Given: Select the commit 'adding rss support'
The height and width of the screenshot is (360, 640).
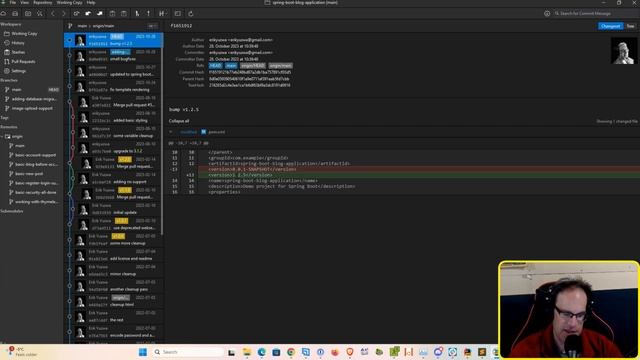Looking at the screenshot, I should pyautogui.click(x=113, y=178).
